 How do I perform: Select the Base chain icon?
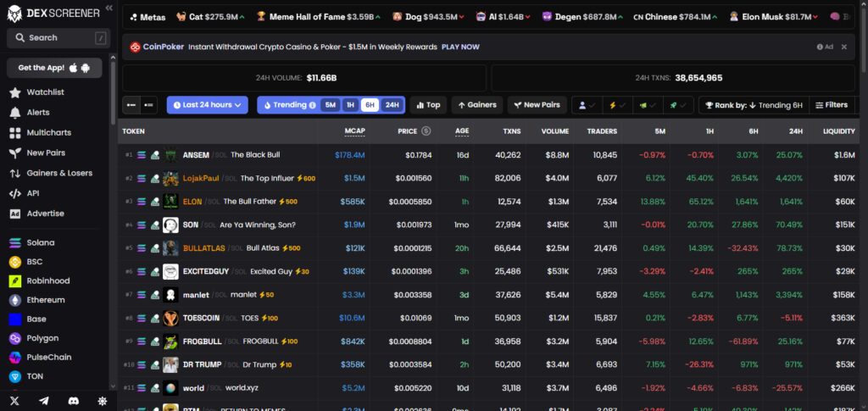pos(15,319)
